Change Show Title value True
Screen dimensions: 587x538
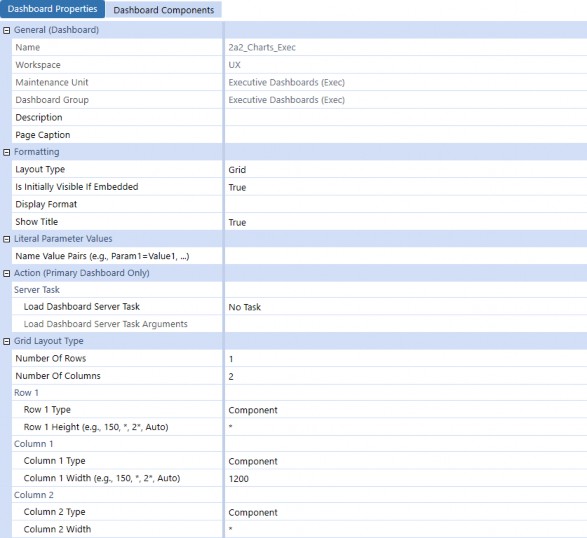(406, 222)
